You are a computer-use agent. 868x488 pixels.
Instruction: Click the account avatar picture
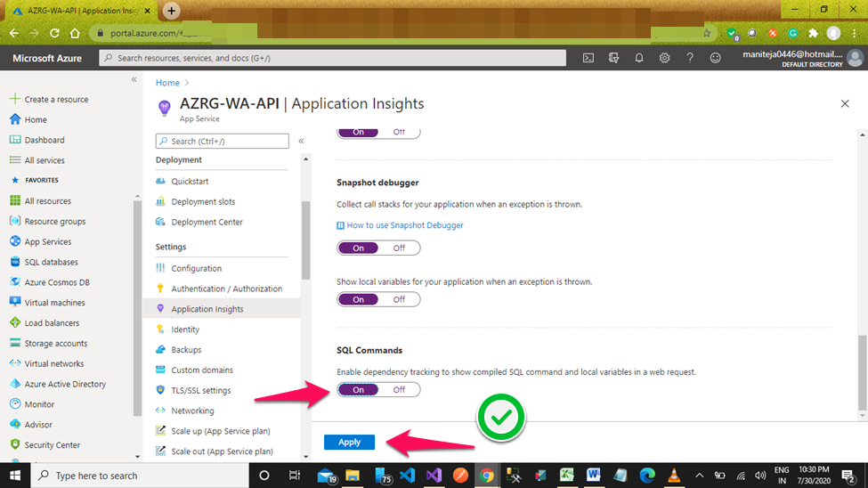pyautogui.click(x=855, y=58)
